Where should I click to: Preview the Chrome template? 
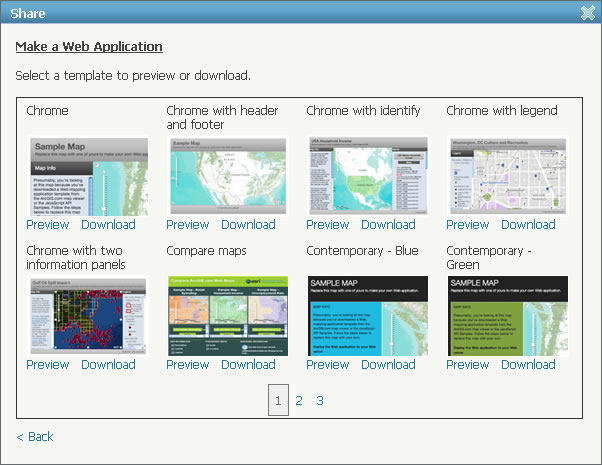(x=48, y=225)
